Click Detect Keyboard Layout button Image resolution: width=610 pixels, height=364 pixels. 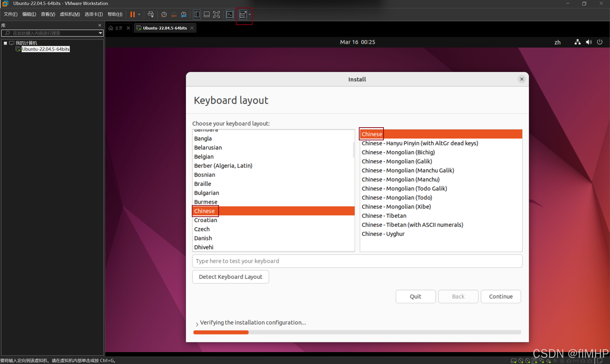tap(230, 277)
